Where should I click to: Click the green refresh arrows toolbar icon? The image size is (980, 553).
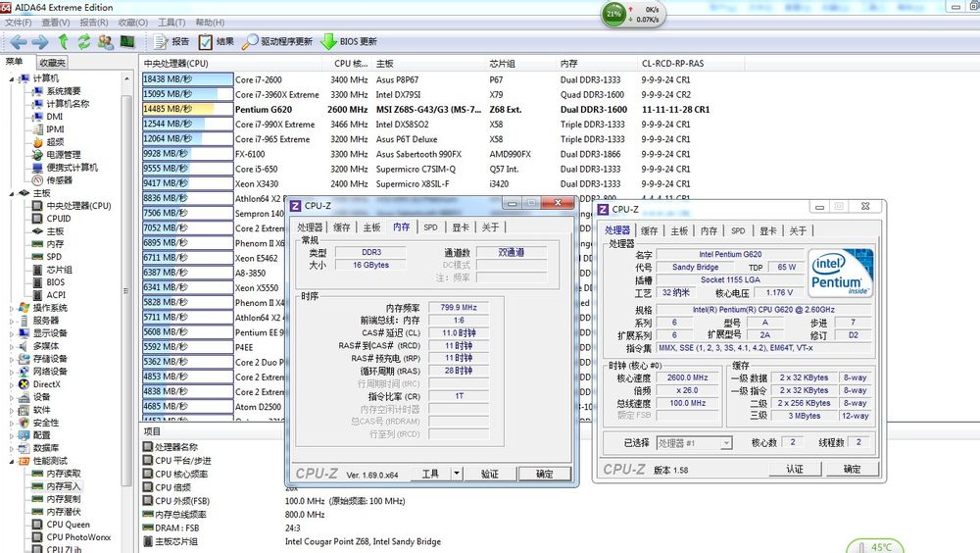84,42
